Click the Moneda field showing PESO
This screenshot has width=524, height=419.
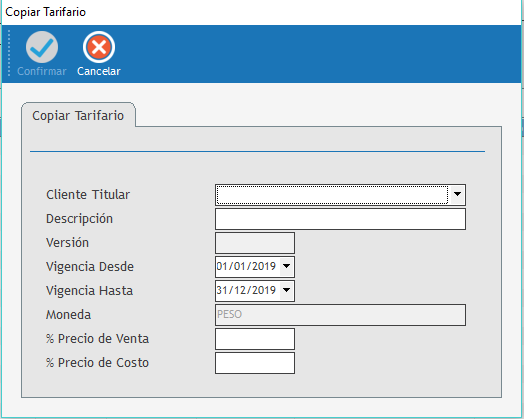pos(340,315)
